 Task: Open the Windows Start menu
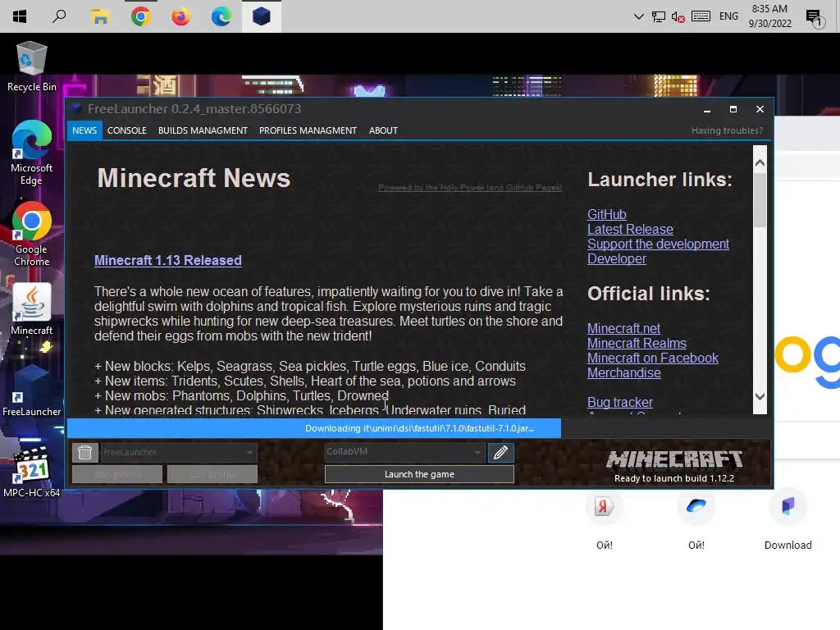[20, 16]
